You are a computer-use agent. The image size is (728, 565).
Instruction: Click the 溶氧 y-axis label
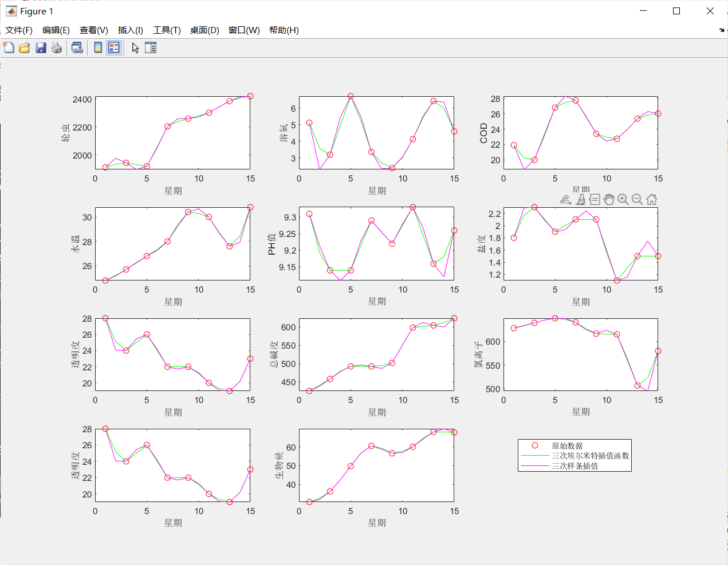point(284,133)
